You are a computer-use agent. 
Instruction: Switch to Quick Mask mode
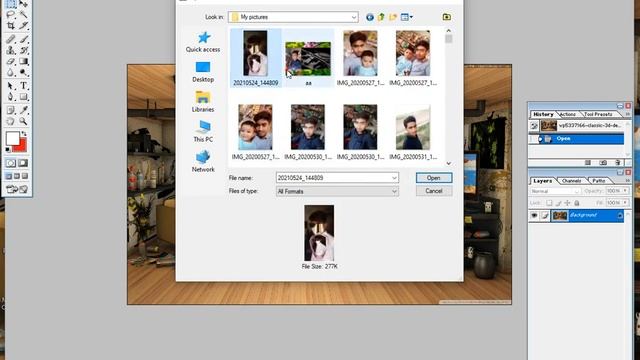click(24, 163)
